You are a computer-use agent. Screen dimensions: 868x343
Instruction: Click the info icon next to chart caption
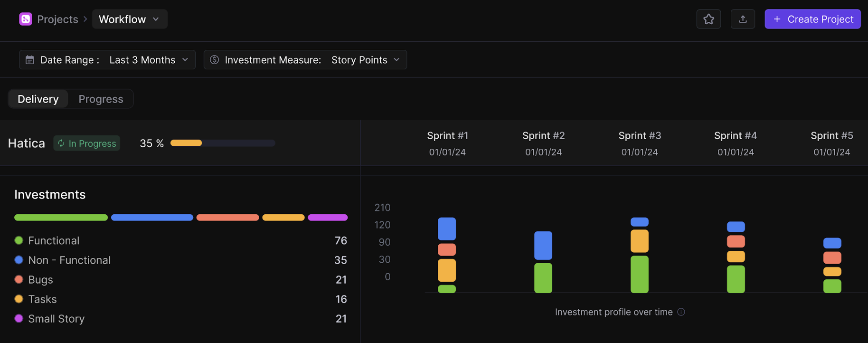pos(681,312)
